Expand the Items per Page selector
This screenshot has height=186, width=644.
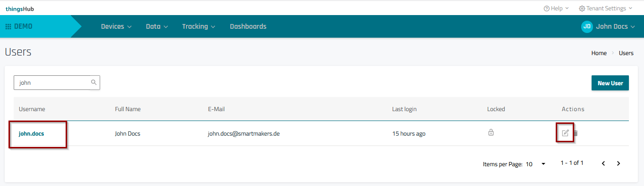coord(535,164)
